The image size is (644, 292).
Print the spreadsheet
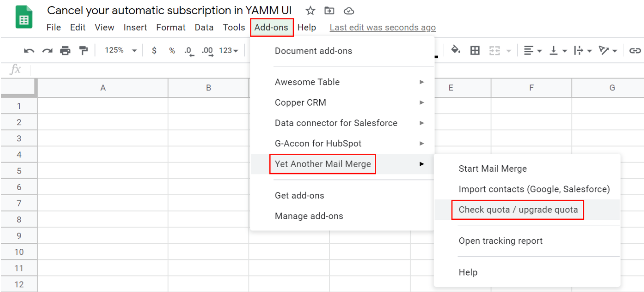tap(65, 51)
